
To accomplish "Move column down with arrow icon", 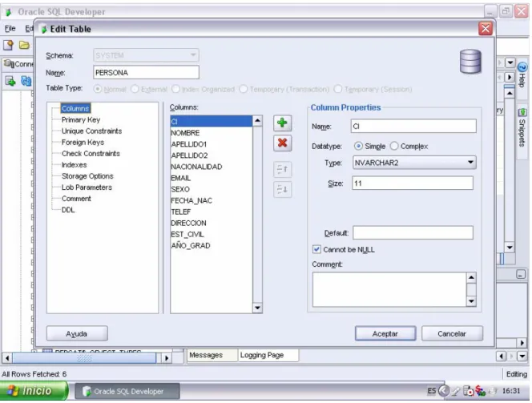I will pyautogui.click(x=282, y=189).
